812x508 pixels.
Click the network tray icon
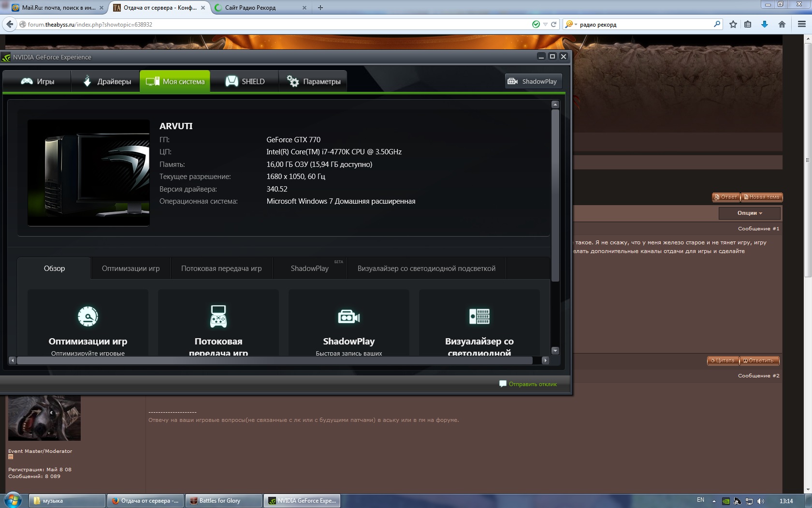tap(749, 501)
